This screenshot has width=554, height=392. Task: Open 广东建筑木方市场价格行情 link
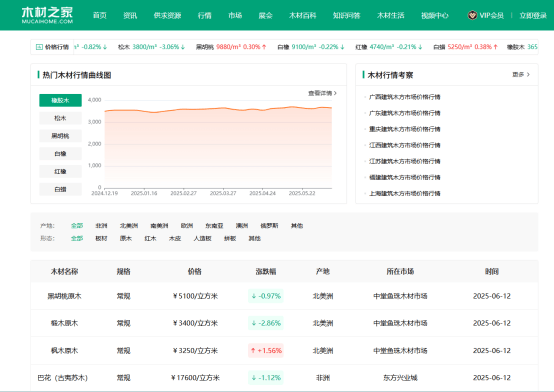(x=405, y=113)
